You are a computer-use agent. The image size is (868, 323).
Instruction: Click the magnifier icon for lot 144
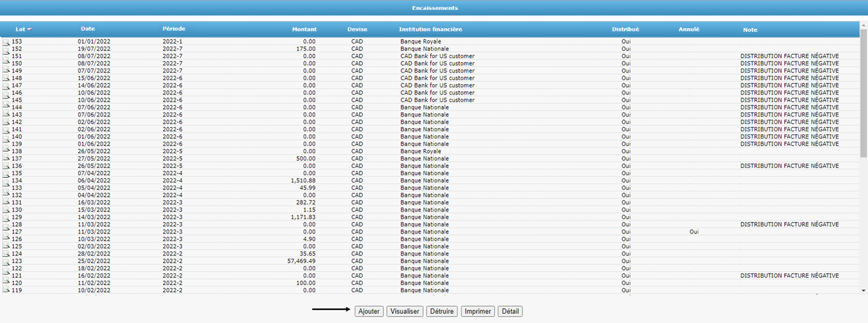(6, 108)
